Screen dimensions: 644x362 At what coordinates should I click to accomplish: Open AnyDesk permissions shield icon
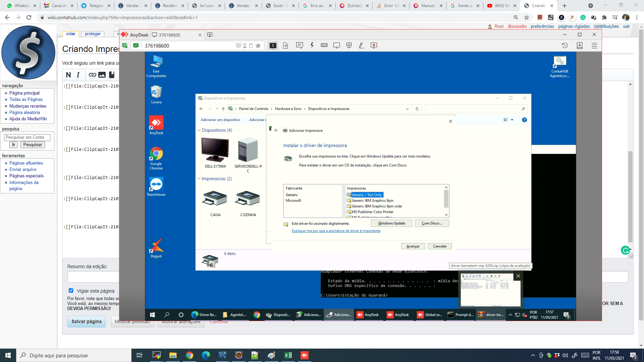point(349,45)
